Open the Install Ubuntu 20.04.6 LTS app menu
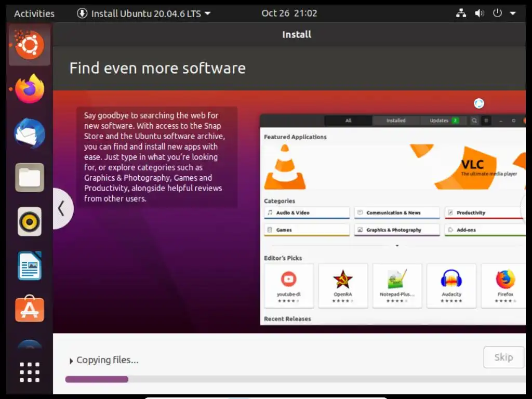Image resolution: width=532 pixels, height=399 pixels. [144, 14]
